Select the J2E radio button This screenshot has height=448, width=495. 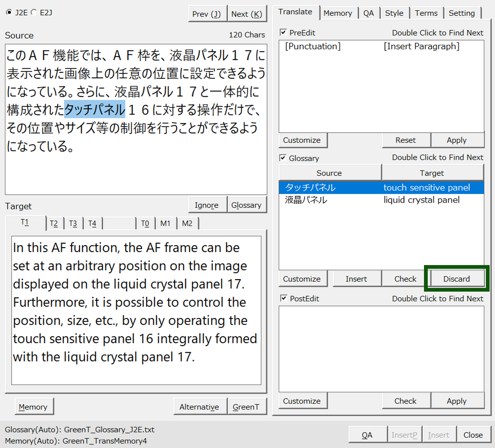pyautogui.click(x=9, y=12)
